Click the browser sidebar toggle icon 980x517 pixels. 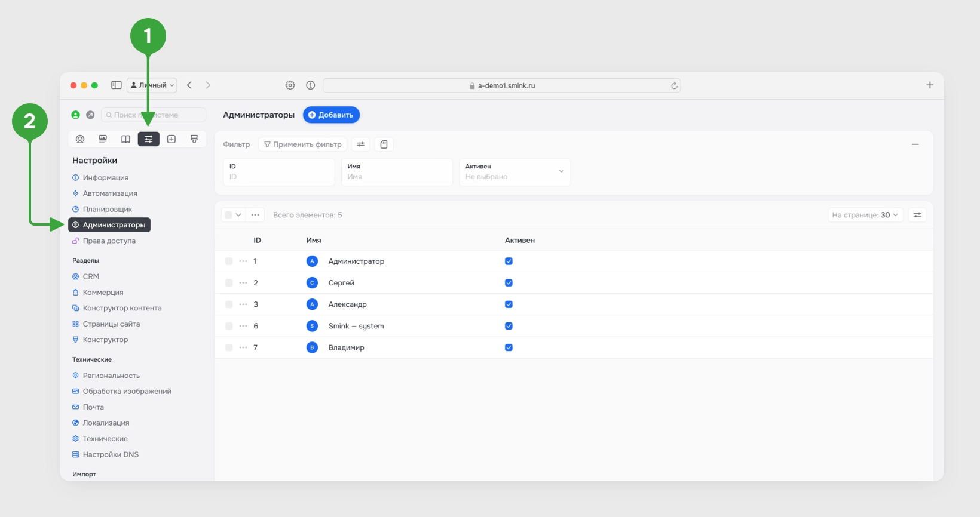click(x=117, y=85)
